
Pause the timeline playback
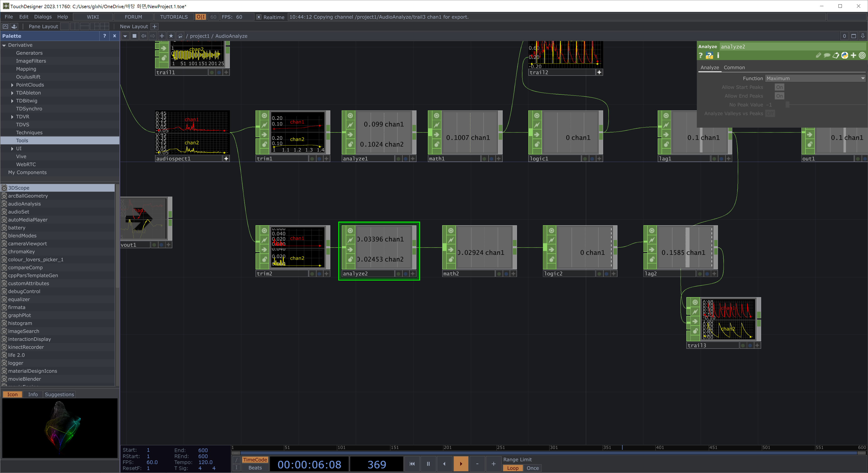[428, 464]
